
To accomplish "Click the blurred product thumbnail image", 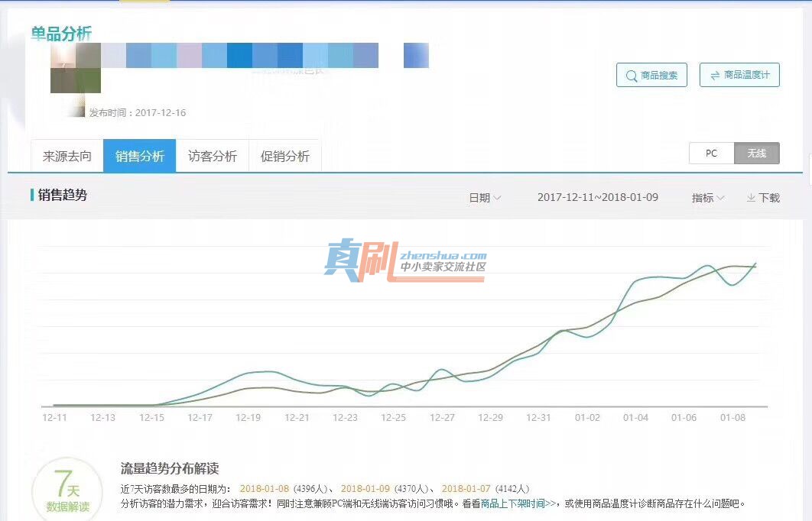I will (76, 68).
